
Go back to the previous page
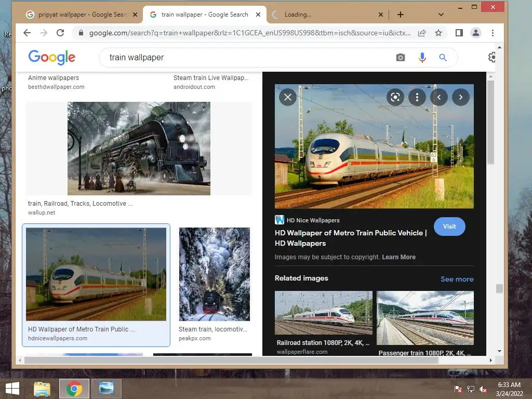coord(27,33)
